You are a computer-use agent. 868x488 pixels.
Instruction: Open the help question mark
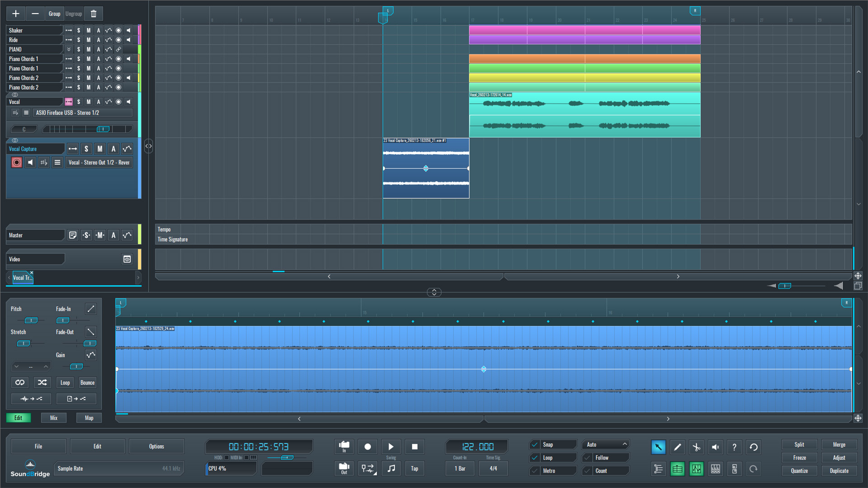click(x=734, y=447)
